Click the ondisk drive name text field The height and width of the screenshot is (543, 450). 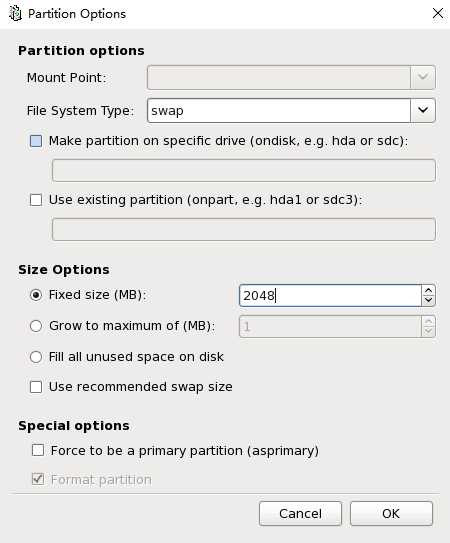point(244,170)
